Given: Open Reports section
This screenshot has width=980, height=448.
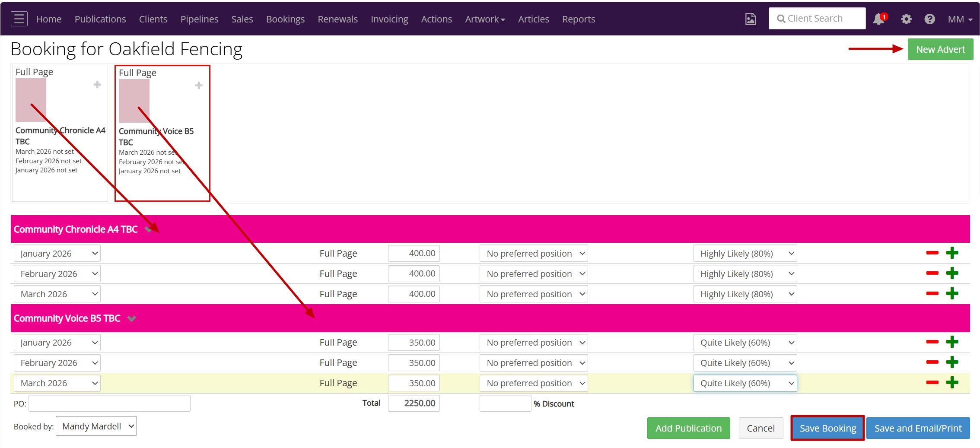Looking at the screenshot, I should (579, 19).
